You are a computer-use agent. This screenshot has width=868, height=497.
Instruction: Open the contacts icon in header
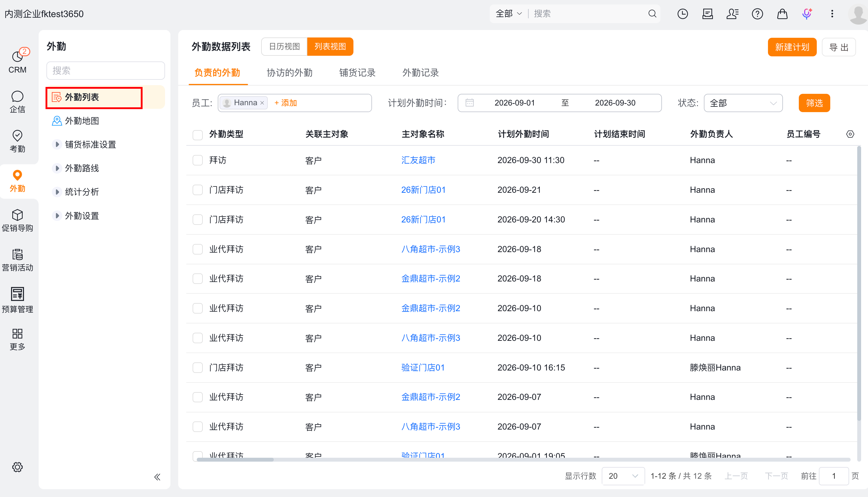click(x=732, y=14)
